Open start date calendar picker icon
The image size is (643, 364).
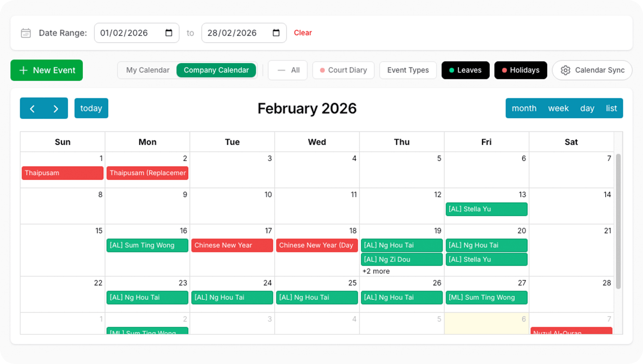(x=169, y=33)
